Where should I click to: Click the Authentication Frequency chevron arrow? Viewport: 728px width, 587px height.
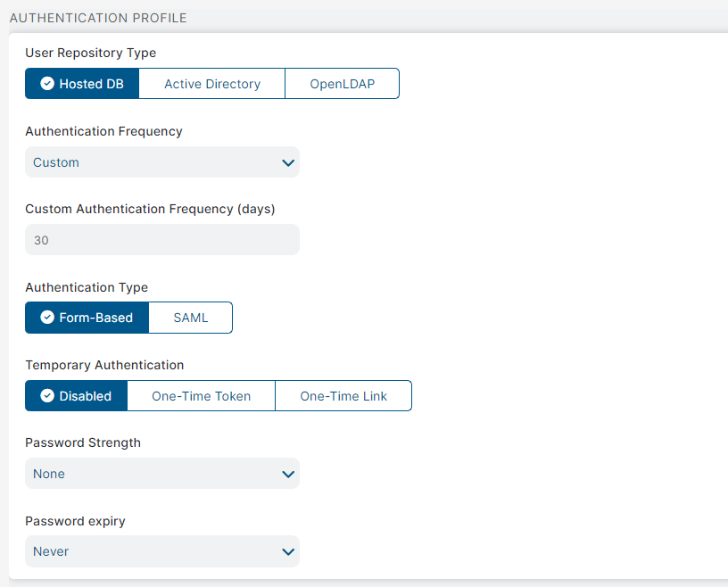(x=287, y=162)
